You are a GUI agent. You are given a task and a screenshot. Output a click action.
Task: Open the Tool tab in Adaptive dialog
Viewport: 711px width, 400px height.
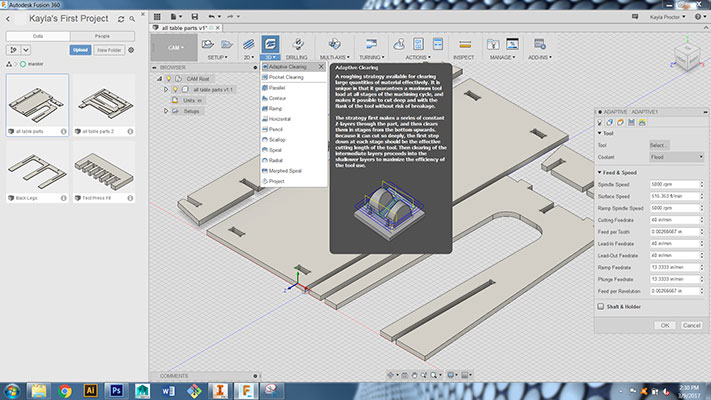tap(599, 122)
